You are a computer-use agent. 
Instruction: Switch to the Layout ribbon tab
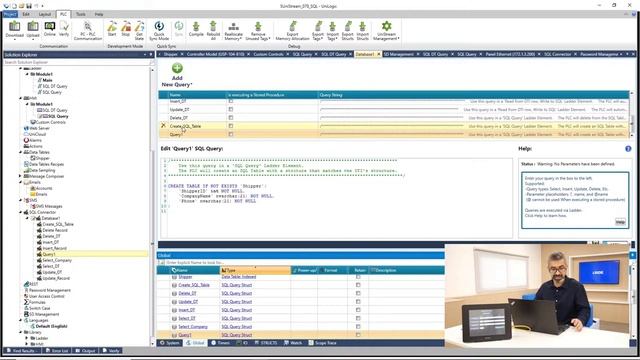45,14
